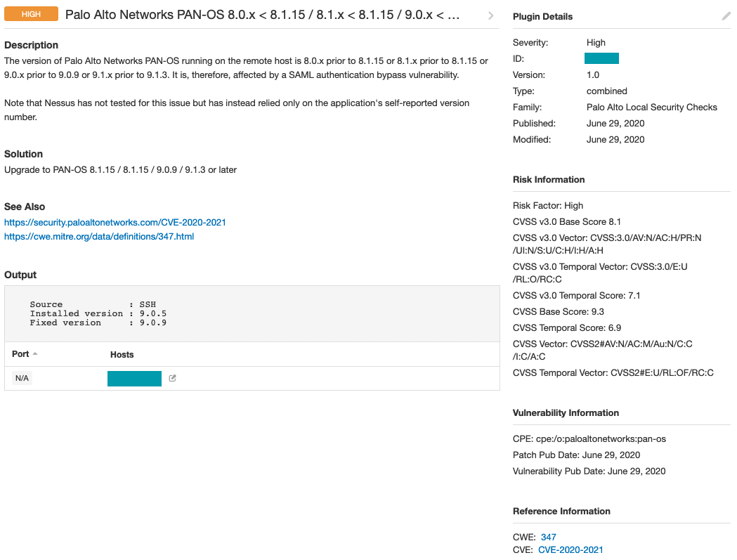
Task: Click the 'CVSS v3.0 Temporal Vector' line
Action: (x=600, y=273)
